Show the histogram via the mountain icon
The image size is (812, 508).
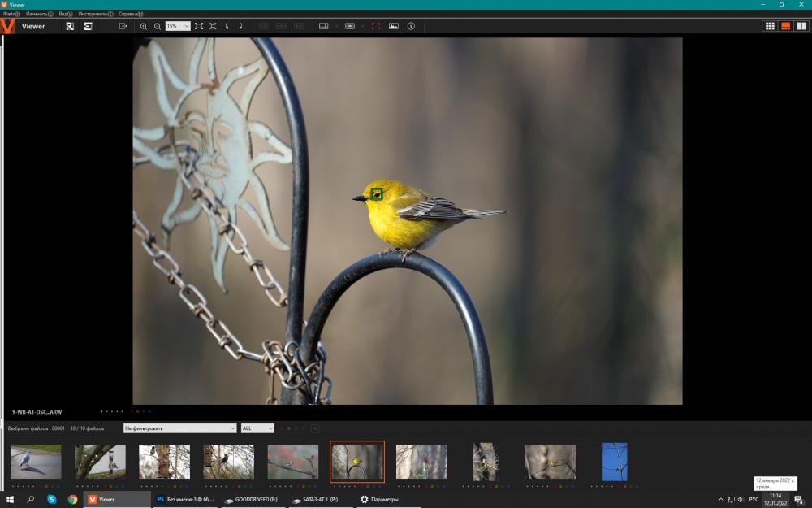tap(394, 26)
